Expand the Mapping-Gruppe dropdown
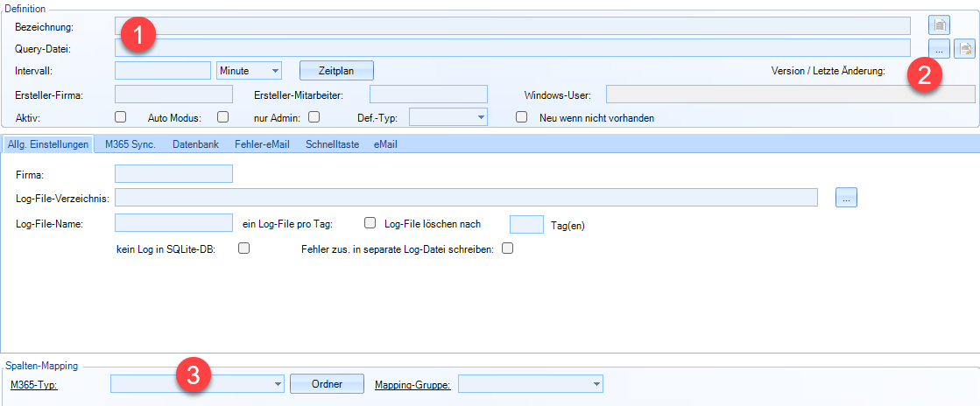Viewport: 980px width, 406px height. [596, 383]
